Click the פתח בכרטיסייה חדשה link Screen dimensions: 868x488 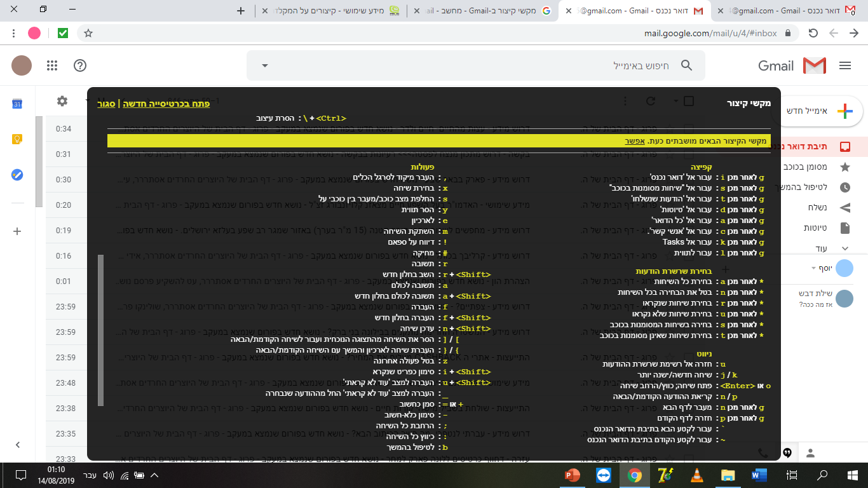pos(165,103)
